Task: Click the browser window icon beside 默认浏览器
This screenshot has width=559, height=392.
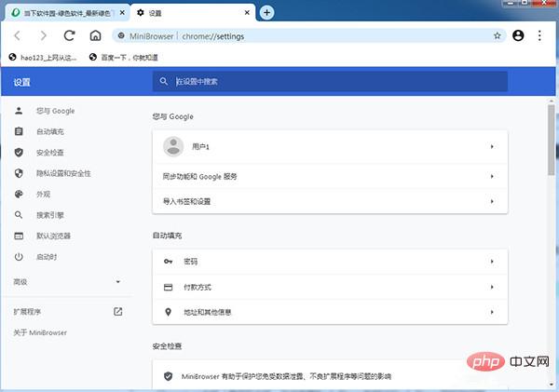Action: point(19,236)
